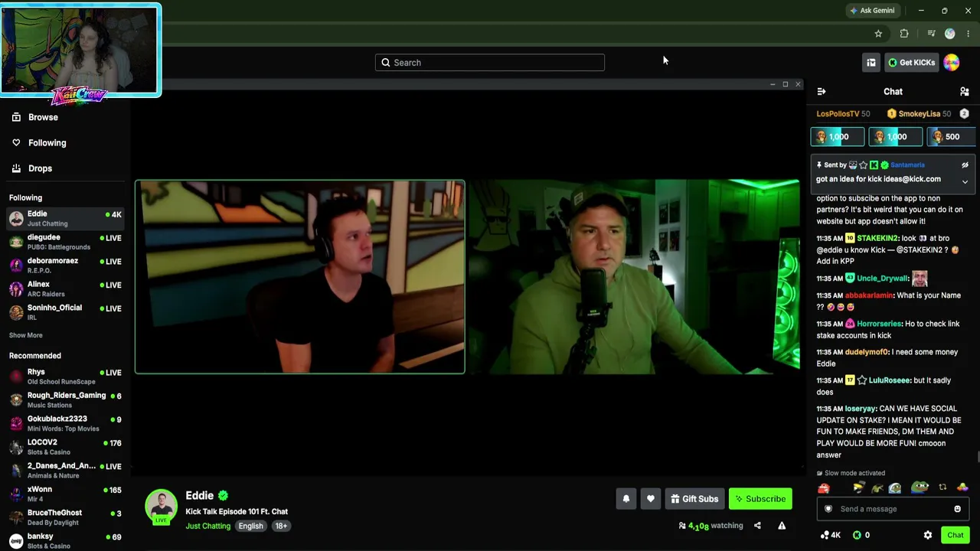980x551 pixels.
Task: Open the chat viewers list icon
Action: point(965,92)
